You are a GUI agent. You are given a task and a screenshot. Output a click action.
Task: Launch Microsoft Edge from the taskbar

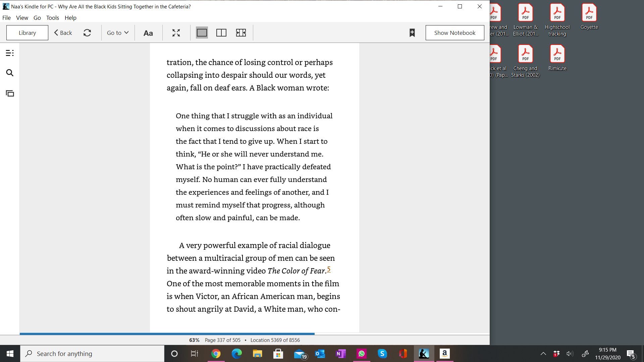tap(237, 354)
